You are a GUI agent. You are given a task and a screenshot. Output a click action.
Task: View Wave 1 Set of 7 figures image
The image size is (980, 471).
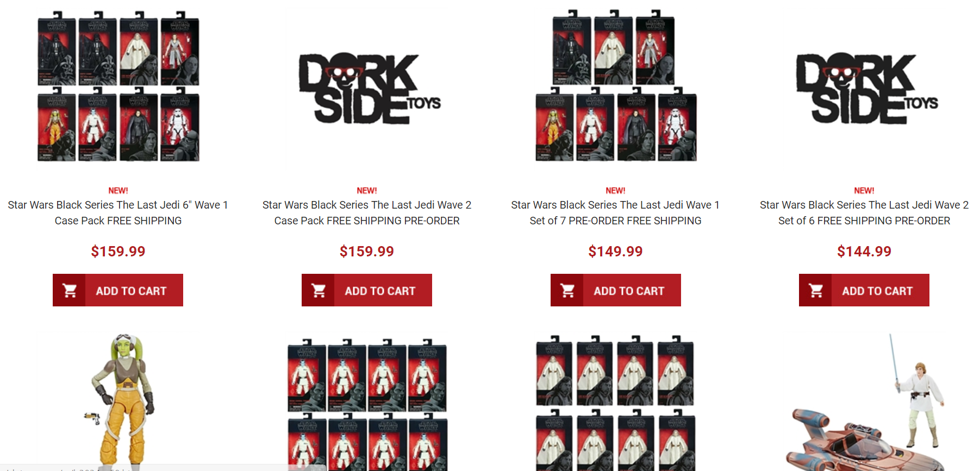point(616,85)
